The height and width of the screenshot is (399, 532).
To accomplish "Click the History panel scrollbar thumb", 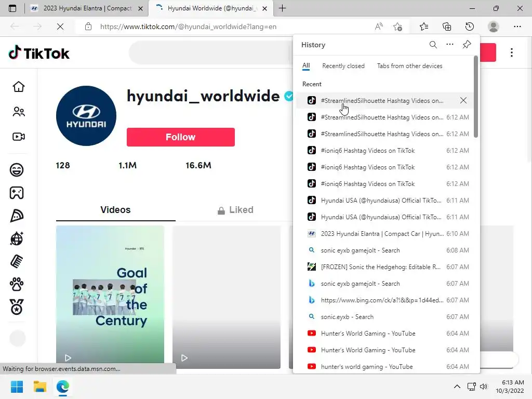I will click(476, 97).
